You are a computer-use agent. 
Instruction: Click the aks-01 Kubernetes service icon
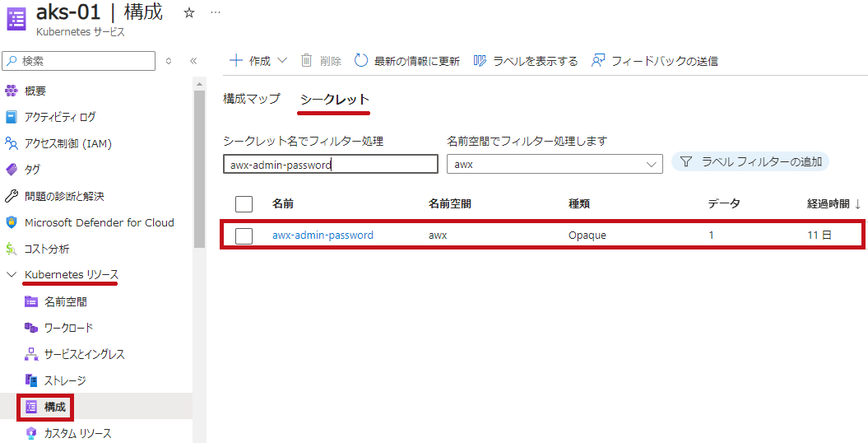(16, 20)
